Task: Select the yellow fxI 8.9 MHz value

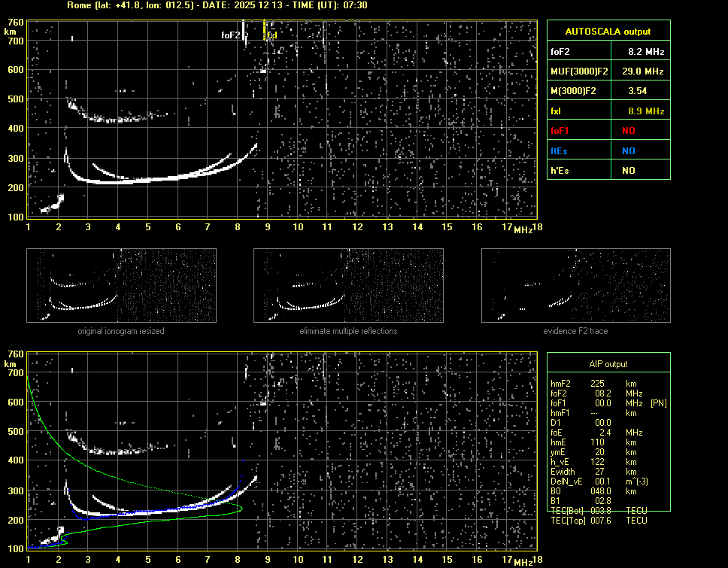Action: coord(645,111)
